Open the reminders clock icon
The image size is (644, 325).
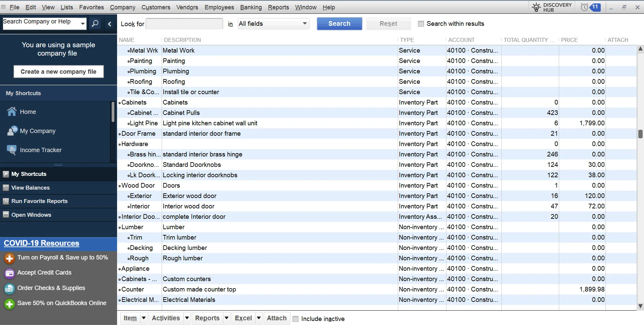coord(584,7)
